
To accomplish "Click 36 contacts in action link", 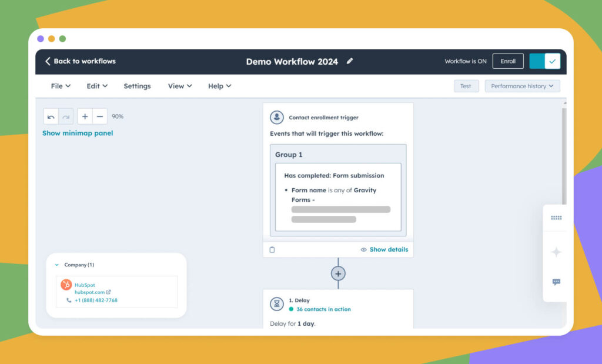I will (x=323, y=309).
